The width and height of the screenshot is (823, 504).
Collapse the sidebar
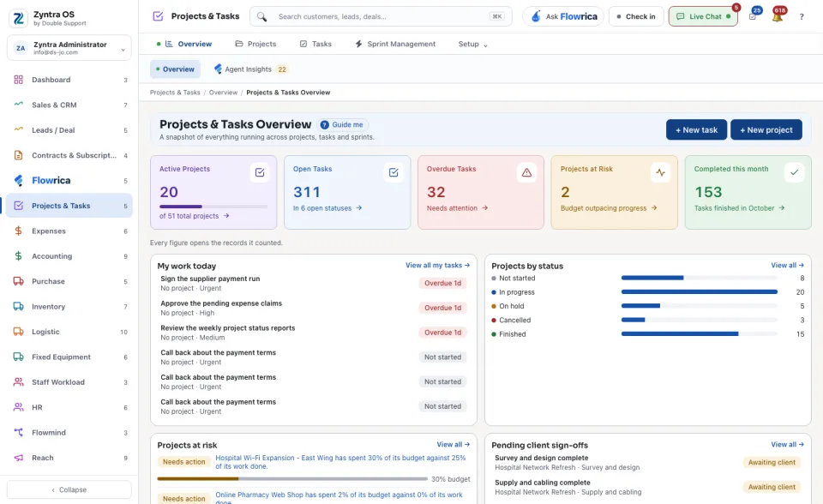(69, 489)
